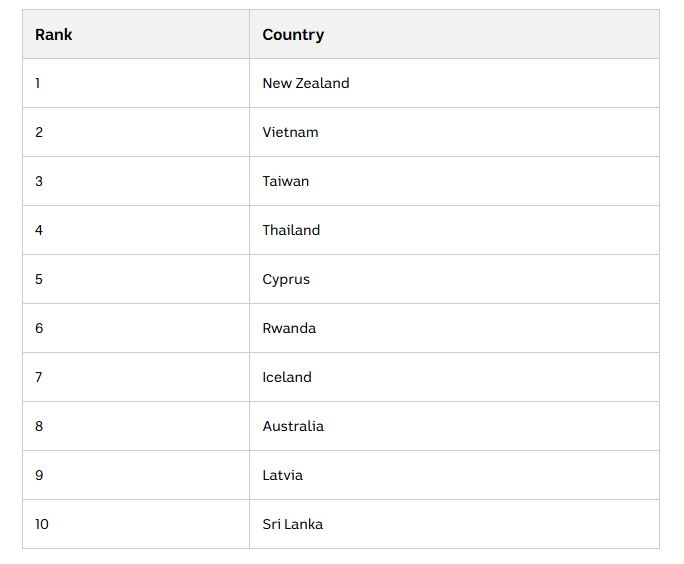Select the Thailand cell
The width and height of the screenshot is (684, 564).
[454, 230]
